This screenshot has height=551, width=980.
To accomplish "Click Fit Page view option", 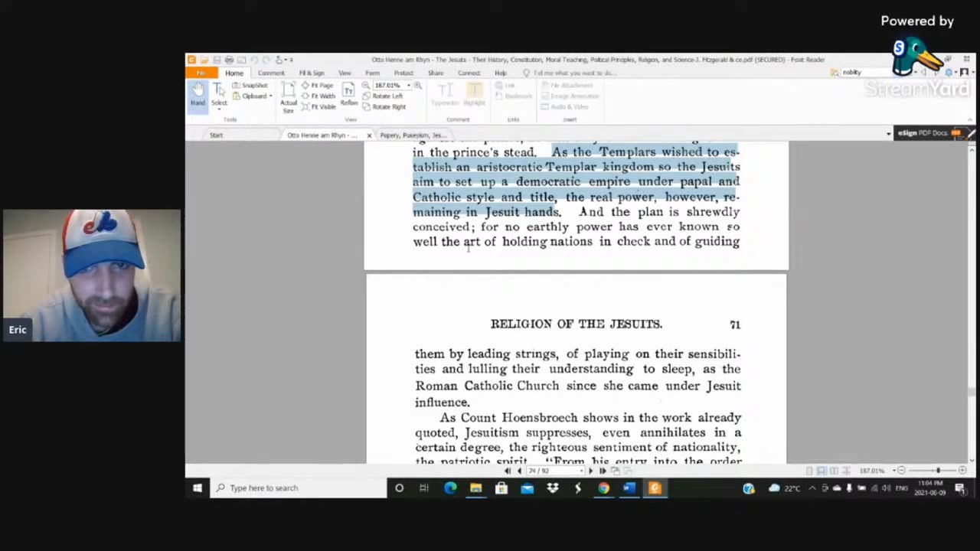I will 318,86.
